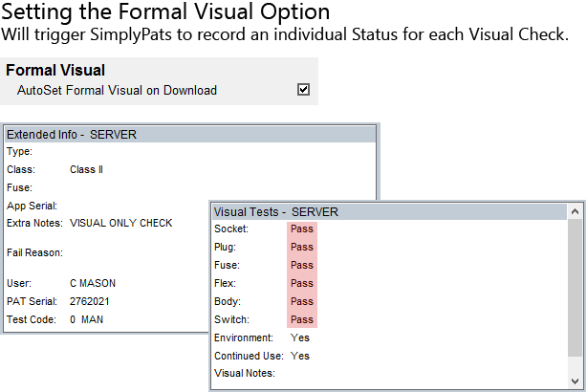Select the Flex Pass status cell
This screenshot has width=587, height=392.
301,284
